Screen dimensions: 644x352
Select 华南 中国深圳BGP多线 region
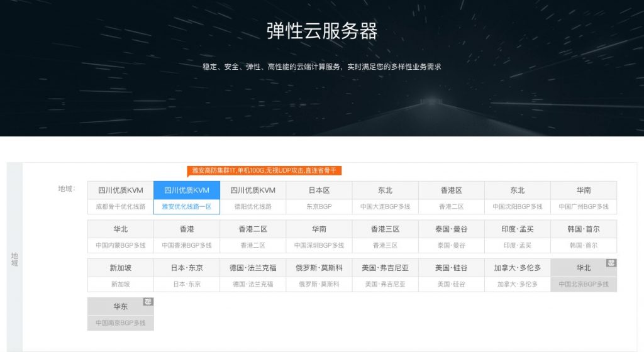coord(319,236)
